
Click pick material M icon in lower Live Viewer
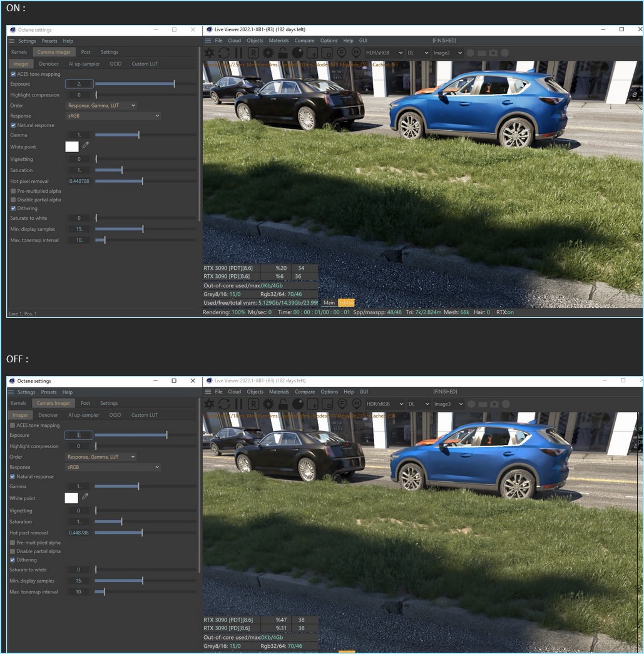[x=357, y=404]
